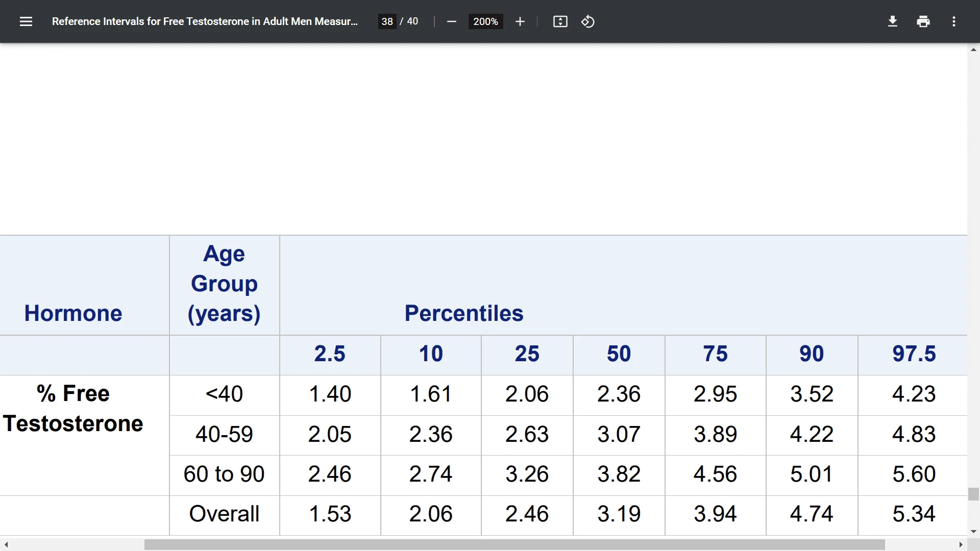Zoom out of the document
The height and width of the screenshot is (551, 980).
click(x=451, y=21)
